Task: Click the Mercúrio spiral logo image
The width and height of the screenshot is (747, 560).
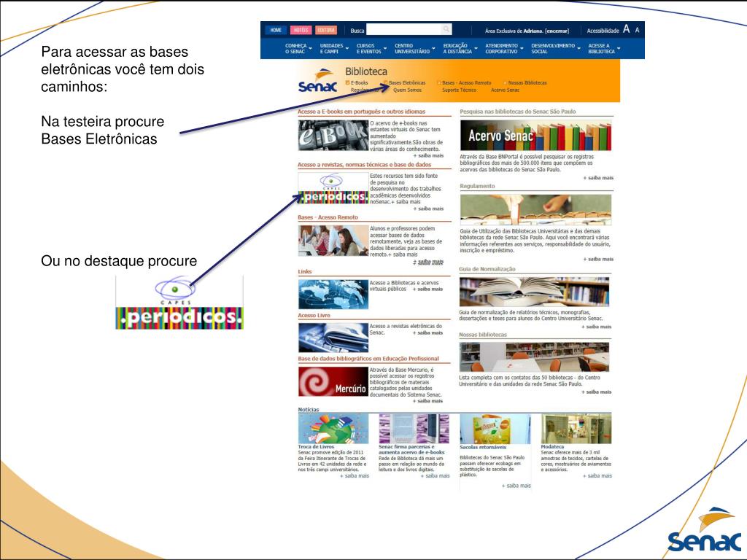Action: [x=333, y=381]
